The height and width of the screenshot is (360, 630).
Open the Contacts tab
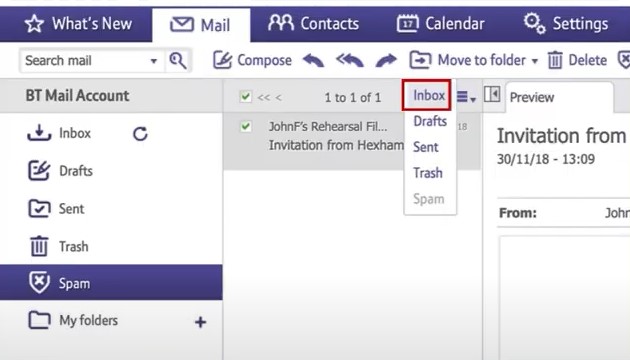[x=313, y=24]
